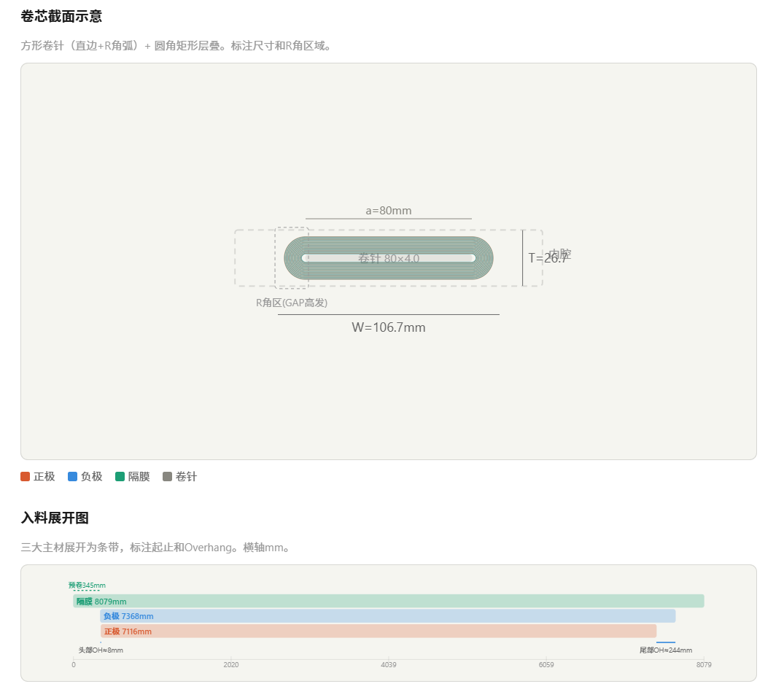Click the W=106.7mm dimension label
The width and height of the screenshot is (784, 700).
point(389,327)
